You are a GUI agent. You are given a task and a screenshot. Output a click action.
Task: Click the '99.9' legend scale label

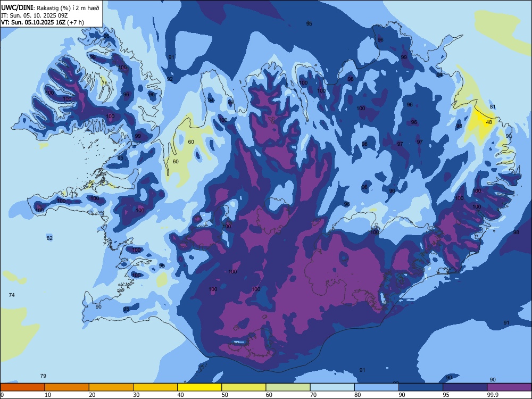pos(492,395)
